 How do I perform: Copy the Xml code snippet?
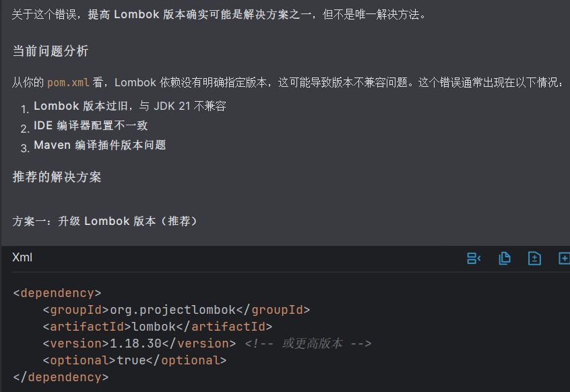point(504,258)
